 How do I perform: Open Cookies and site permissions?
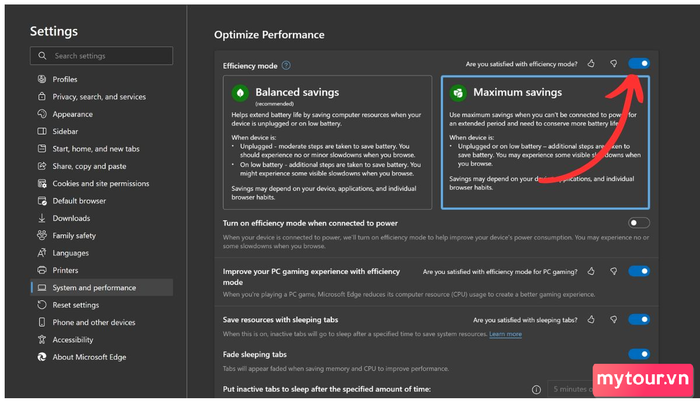[x=101, y=184]
